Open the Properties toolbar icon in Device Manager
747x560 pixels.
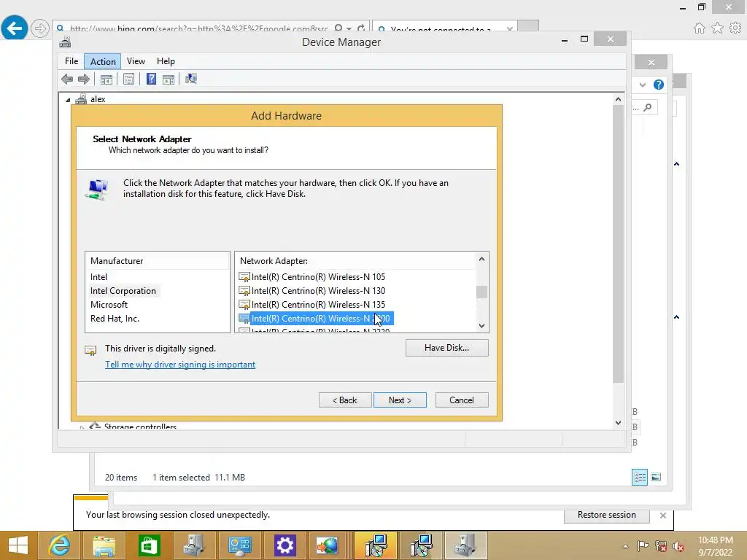(x=128, y=79)
